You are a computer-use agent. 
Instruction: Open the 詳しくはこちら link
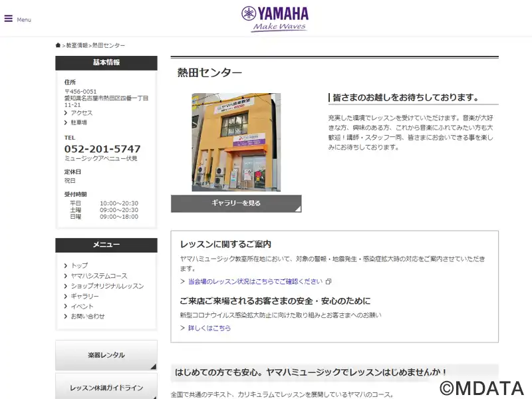click(x=209, y=328)
